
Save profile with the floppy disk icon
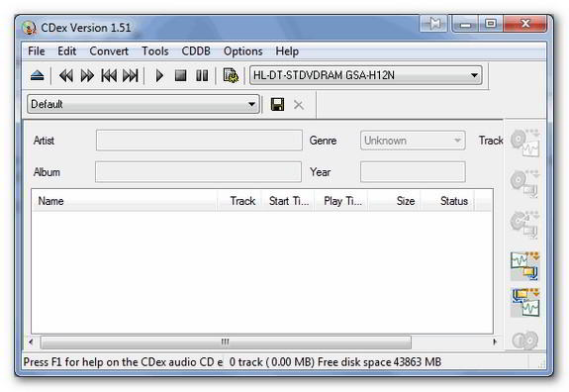pyautogui.click(x=278, y=105)
